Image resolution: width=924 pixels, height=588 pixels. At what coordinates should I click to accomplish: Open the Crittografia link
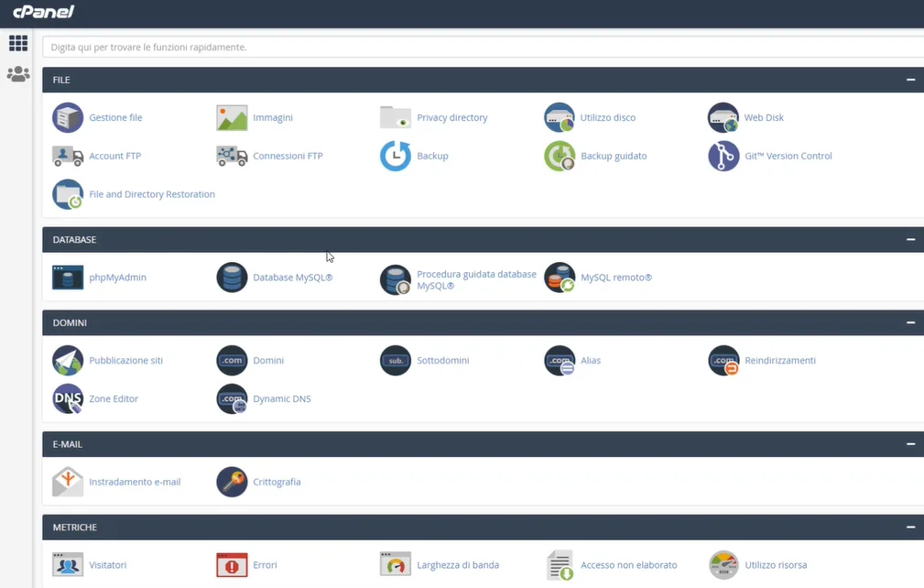277,482
